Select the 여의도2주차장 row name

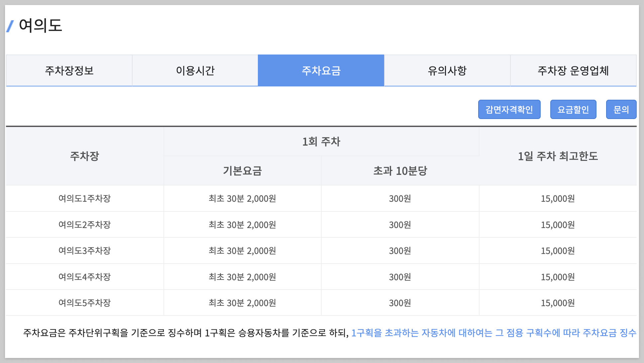84,225
